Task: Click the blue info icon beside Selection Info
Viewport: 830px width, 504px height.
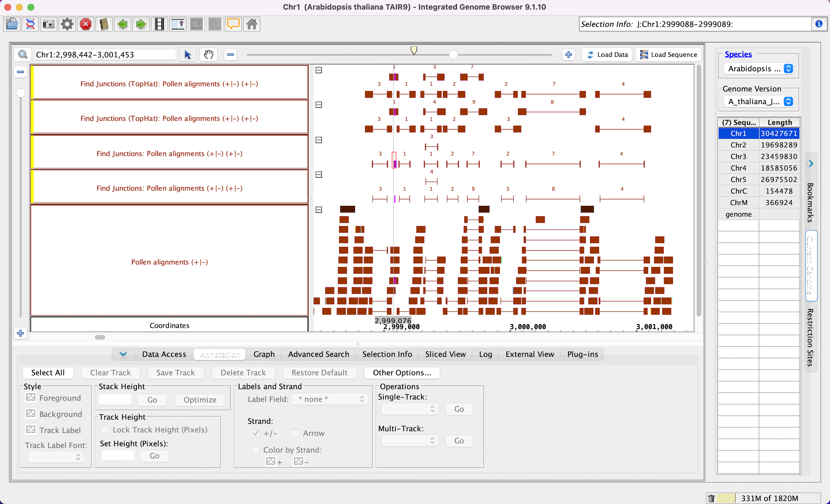Action: [819, 24]
